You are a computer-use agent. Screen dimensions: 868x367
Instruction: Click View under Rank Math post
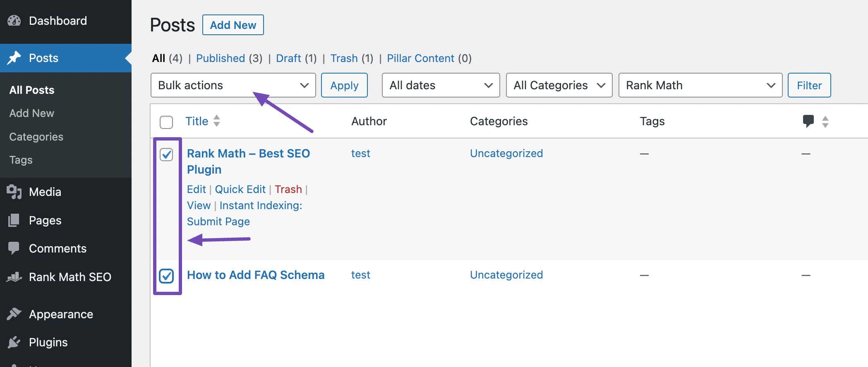(199, 205)
